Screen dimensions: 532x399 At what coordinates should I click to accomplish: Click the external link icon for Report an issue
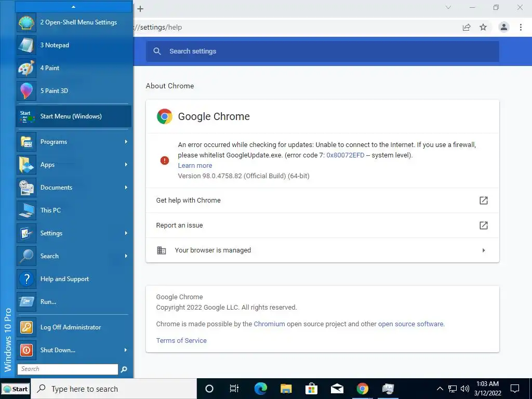484,225
